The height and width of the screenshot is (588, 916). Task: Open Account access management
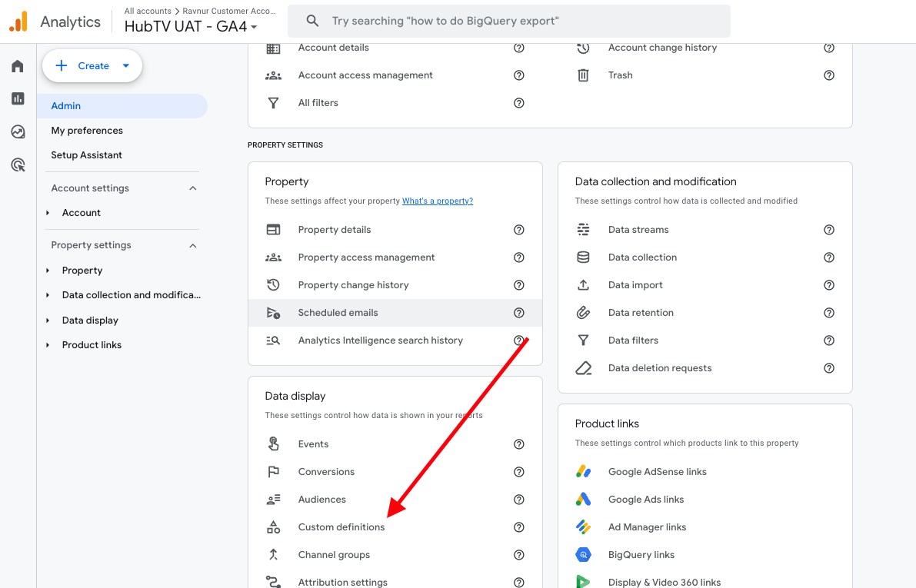[395, 75]
